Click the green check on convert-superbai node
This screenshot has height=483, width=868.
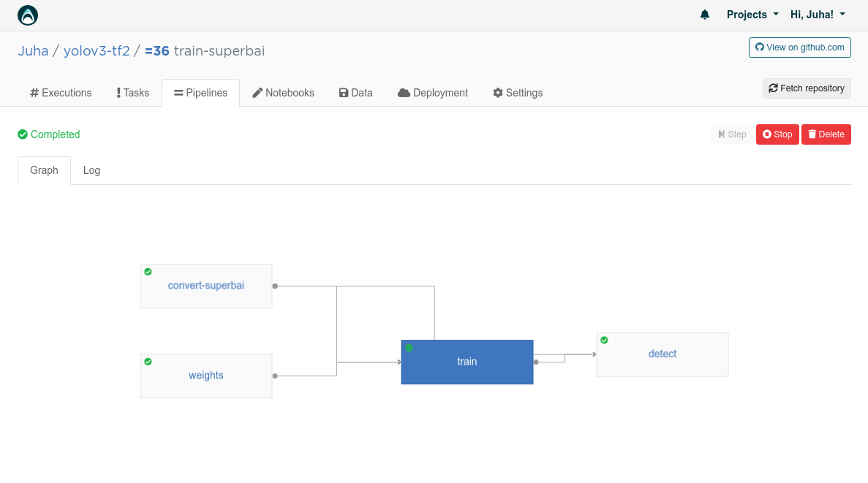(x=148, y=272)
